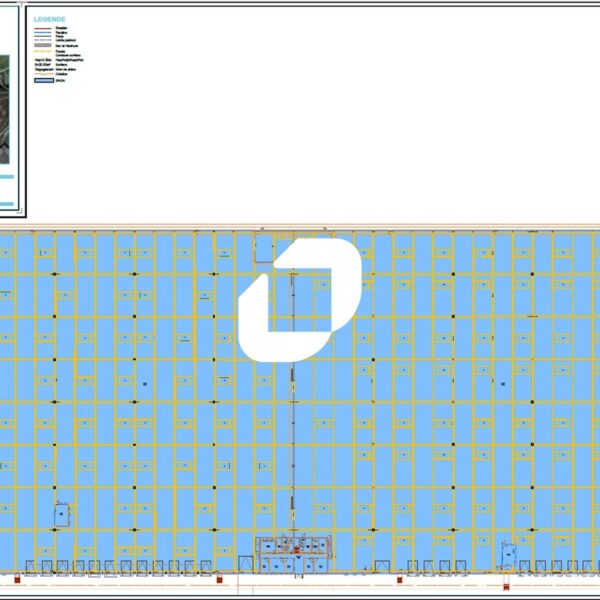600x600 pixels.
Task: Click the LEGENDE heading text
Action: click(x=48, y=19)
